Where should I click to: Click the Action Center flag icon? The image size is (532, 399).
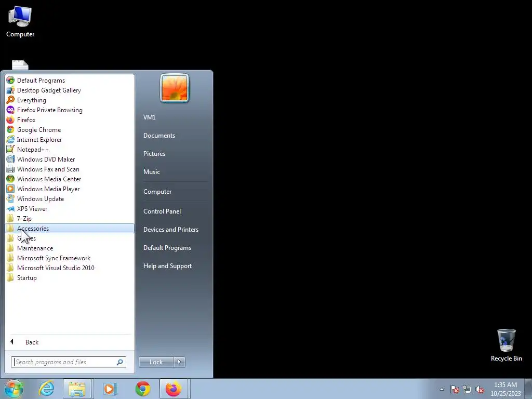pos(455,389)
